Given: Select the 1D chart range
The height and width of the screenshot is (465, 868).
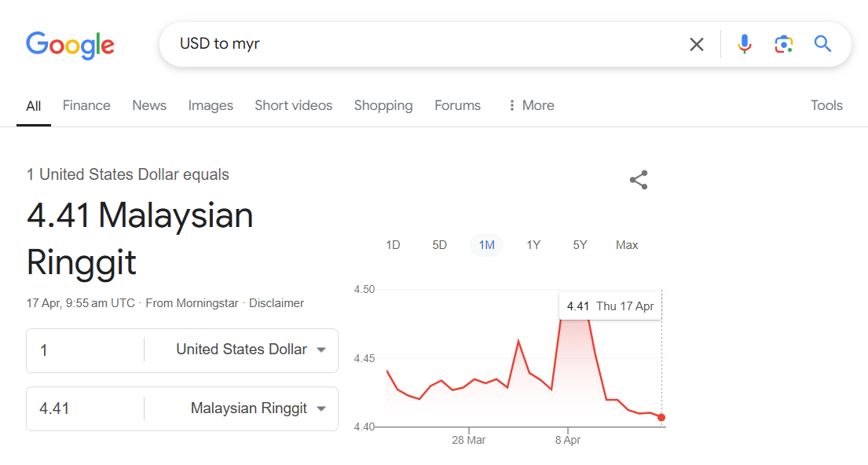Looking at the screenshot, I should point(393,245).
